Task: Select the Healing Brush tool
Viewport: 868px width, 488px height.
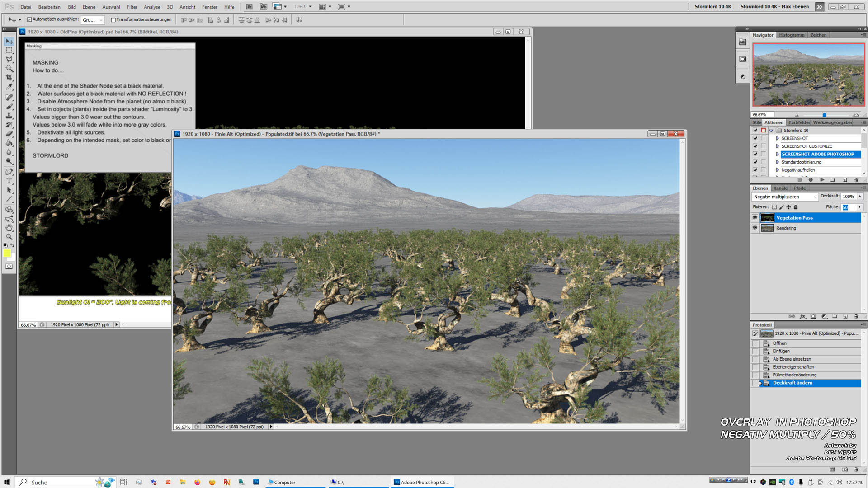Action: pyautogui.click(x=9, y=97)
